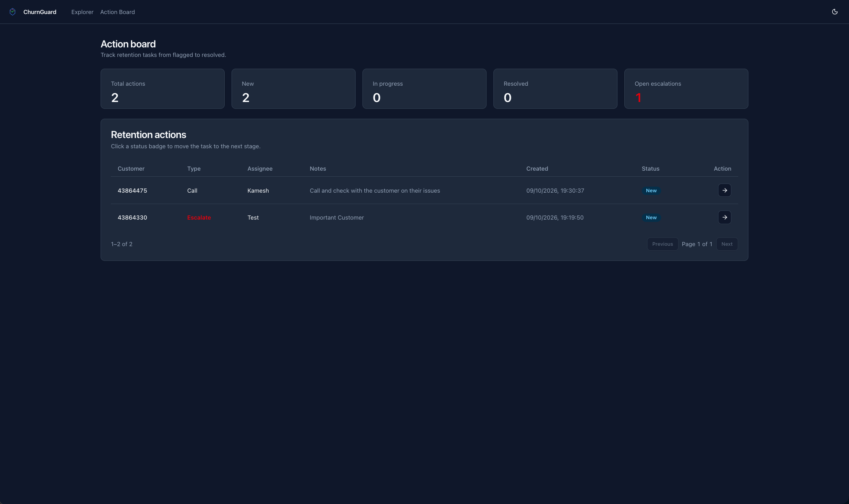
Task: Click created time 09/10/2026, 19:30:37
Action: (x=555, y=191)
